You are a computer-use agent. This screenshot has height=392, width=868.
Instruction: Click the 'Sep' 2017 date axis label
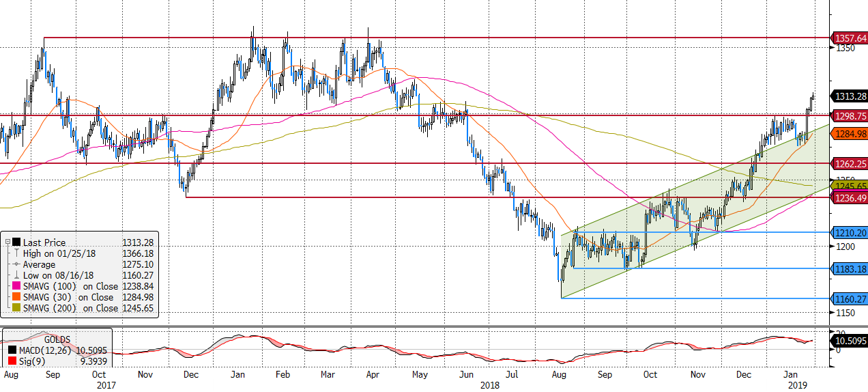[53, 375]
